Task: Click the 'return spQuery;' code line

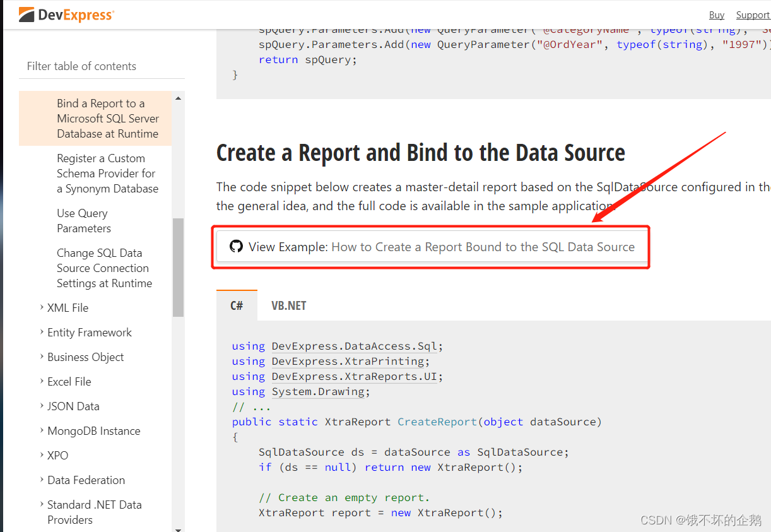Action: pyautogui.click(x=308, y=59)
